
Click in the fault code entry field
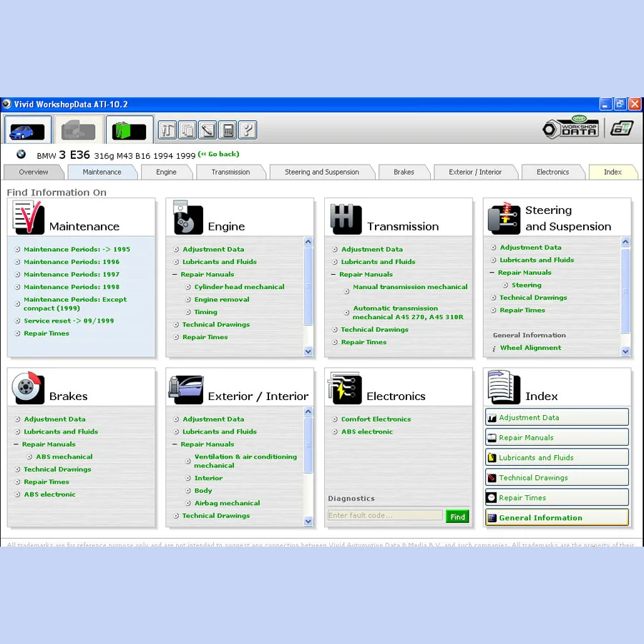385,516
